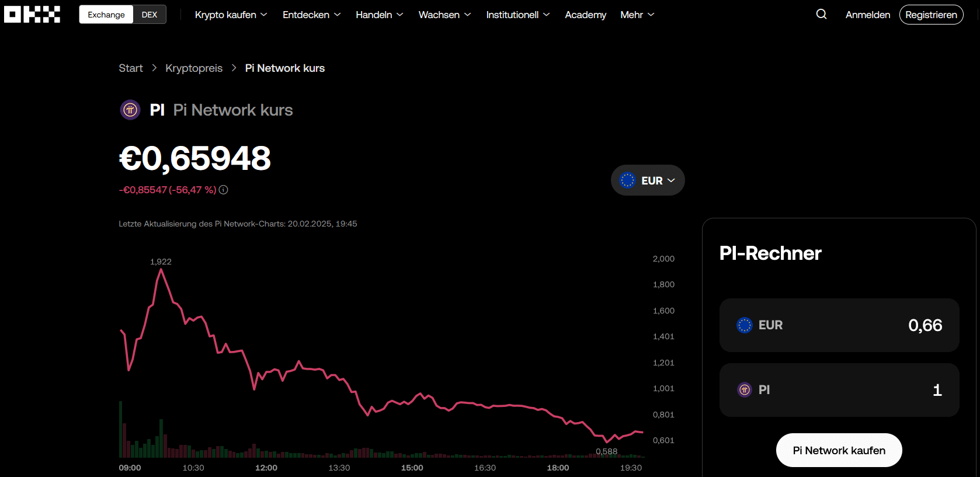
Task: Open Academy page
Action: [585, 15]
